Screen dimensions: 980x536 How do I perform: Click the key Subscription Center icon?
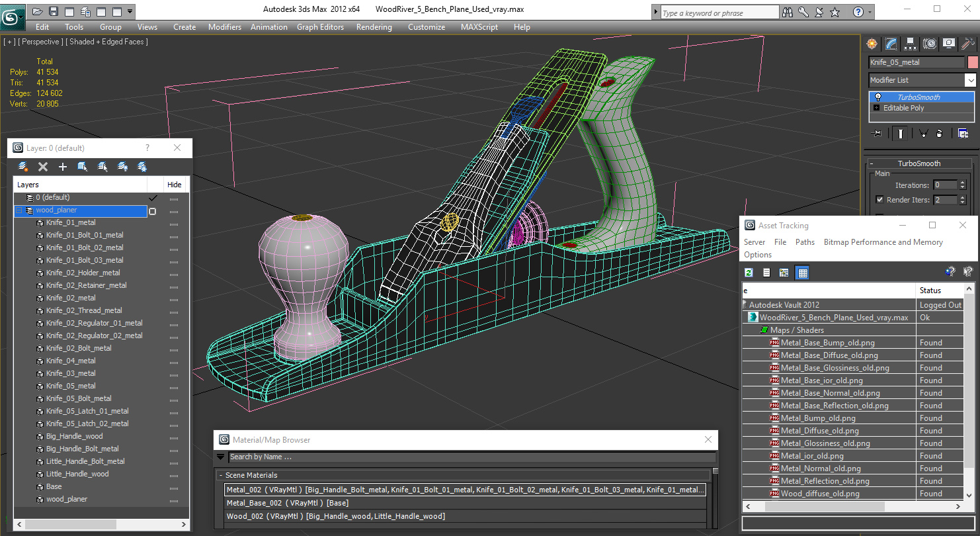point(803,12)
